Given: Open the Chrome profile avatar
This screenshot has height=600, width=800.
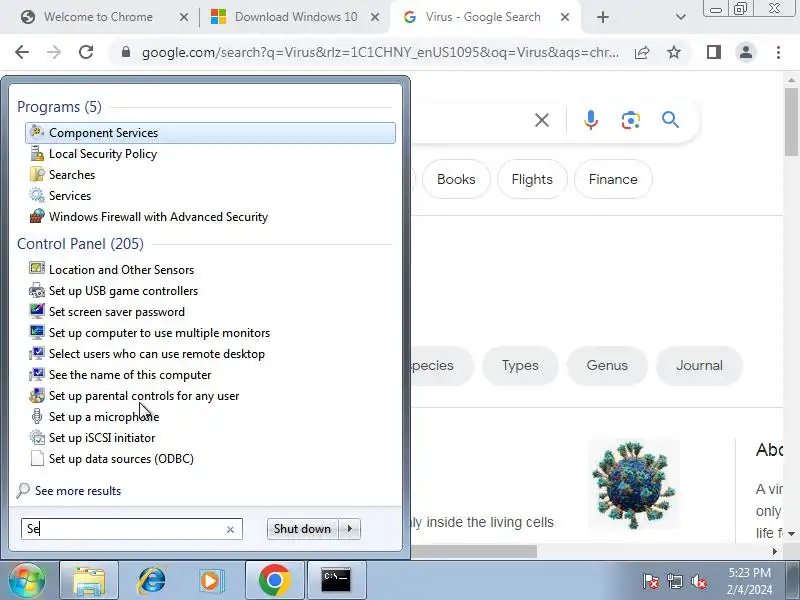Looking at the screenshot, I should tap(745, 52).
